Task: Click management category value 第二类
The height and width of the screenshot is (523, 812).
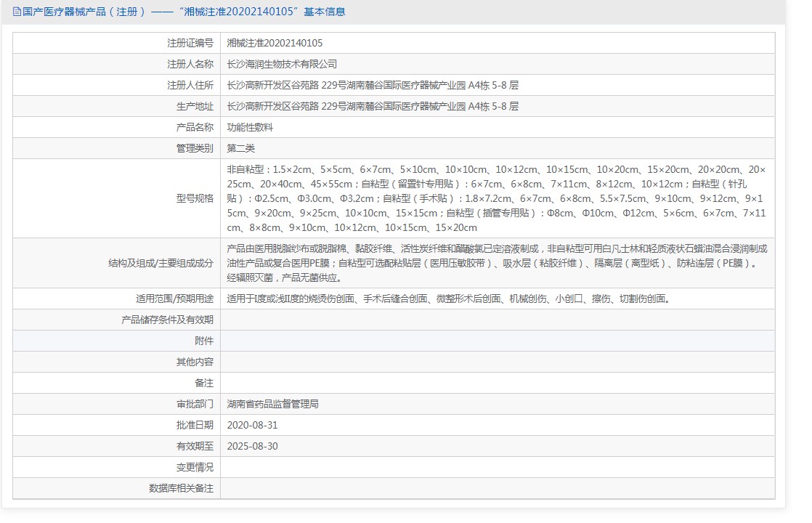Action: pyautogui.click(x=241, y=148)
